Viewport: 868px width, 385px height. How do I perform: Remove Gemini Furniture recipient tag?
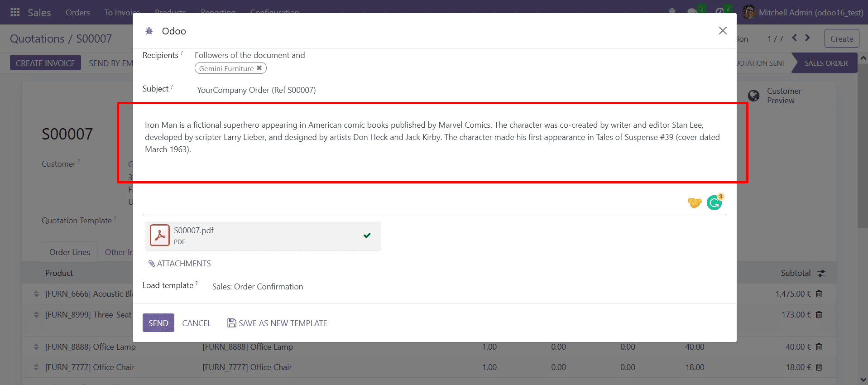point(259,68)
